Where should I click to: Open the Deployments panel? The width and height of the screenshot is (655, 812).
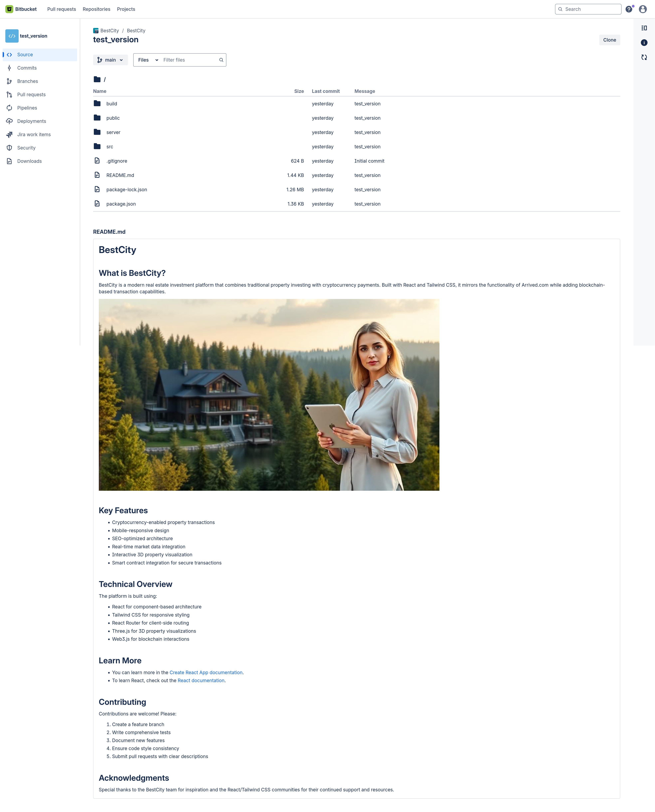31,121
